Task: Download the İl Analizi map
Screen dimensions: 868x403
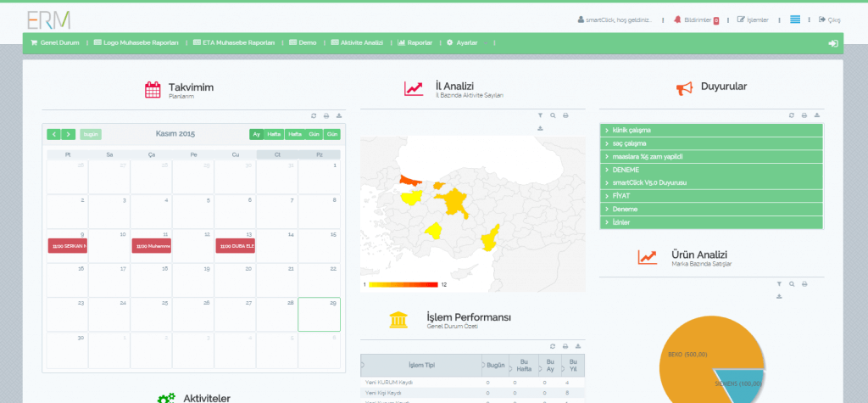Action: [x=540, y=128]
